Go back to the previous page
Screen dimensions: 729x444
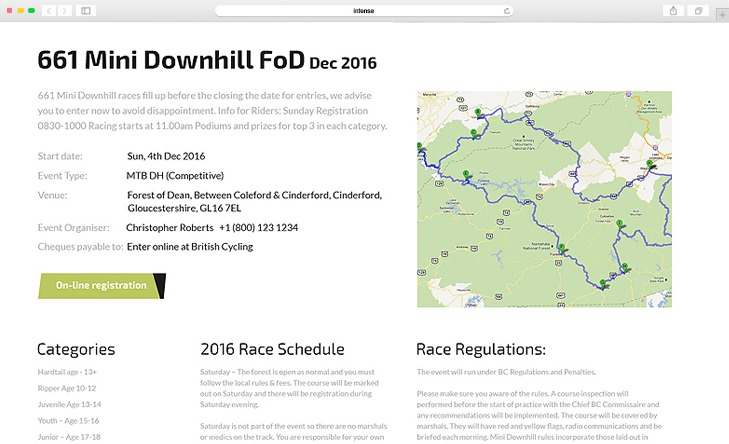pos(49,10)
